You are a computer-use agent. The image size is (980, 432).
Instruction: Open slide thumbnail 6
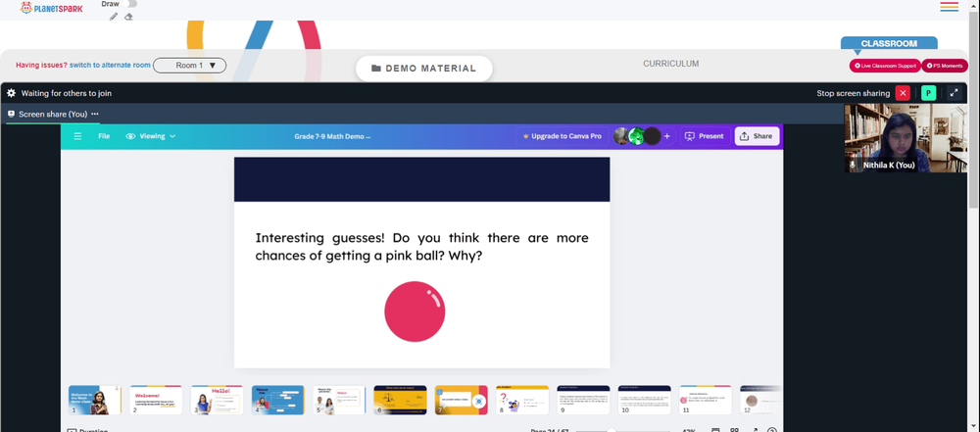point(400,400)
